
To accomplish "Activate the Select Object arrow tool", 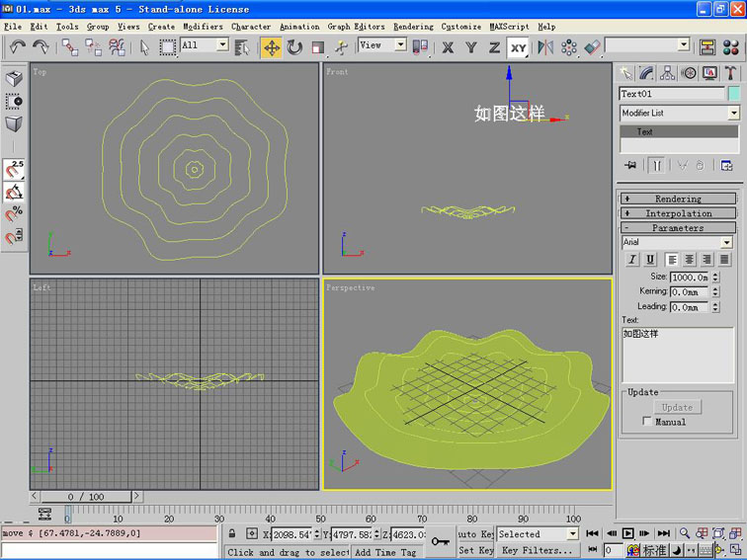I will point(145,47).
